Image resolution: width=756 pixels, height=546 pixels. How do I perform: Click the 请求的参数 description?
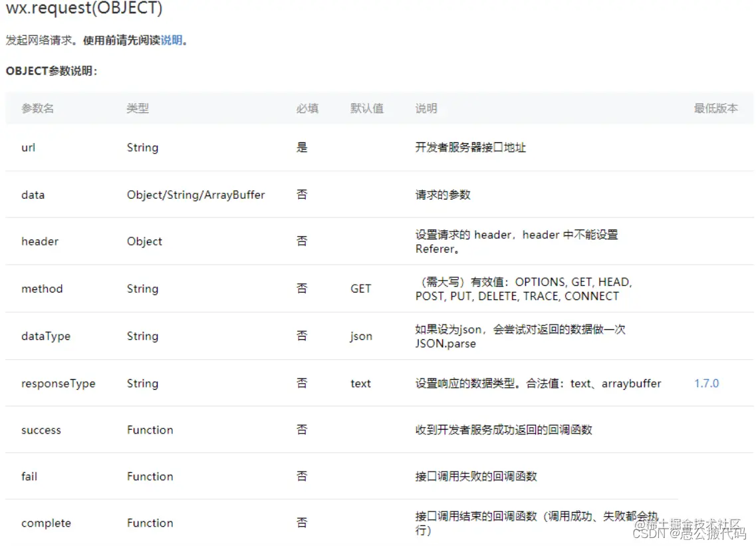click(443, 195)
